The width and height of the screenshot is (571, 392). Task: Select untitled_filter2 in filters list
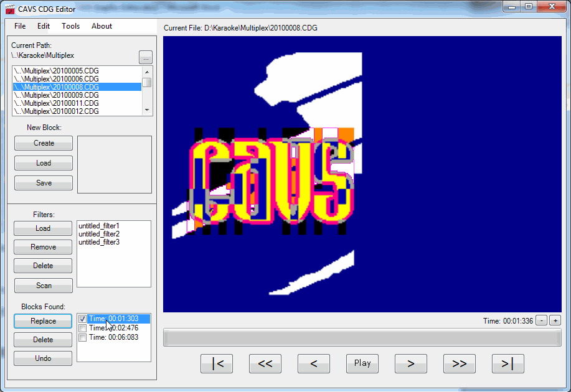tap(99, 234)
